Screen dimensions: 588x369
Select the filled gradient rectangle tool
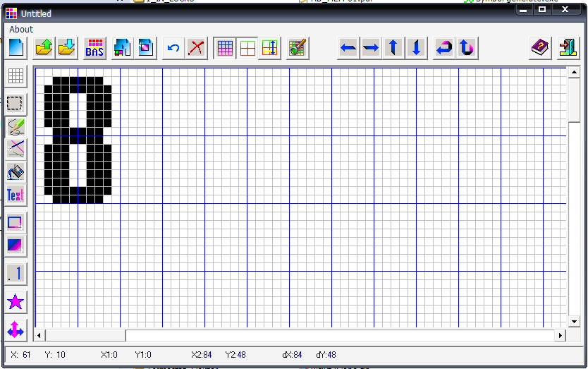(x=16, y=245)
